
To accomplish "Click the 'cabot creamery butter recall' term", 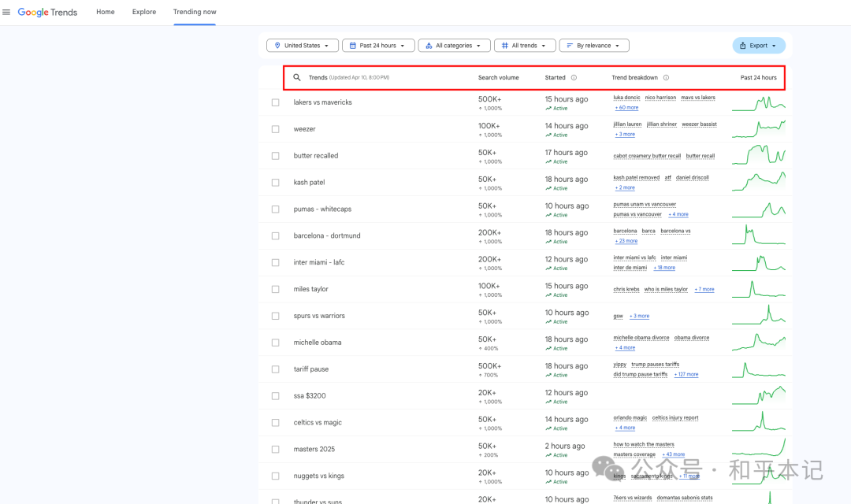I will [647, 156].
